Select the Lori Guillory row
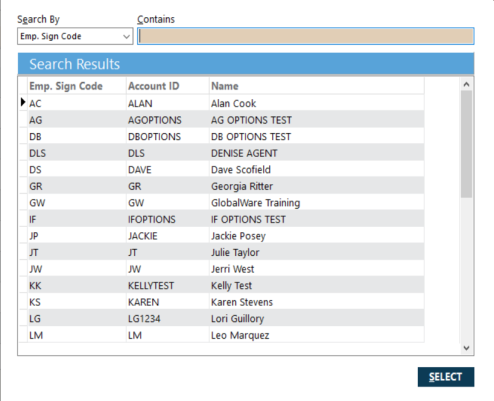The width and height of the screenshot is (494, 401). pyautogui.click(x=222, y=319)
